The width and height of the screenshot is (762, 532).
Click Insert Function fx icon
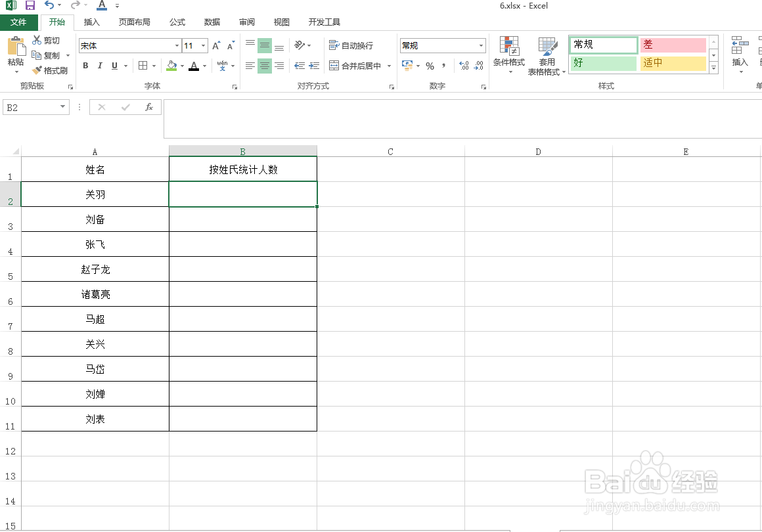149,107
